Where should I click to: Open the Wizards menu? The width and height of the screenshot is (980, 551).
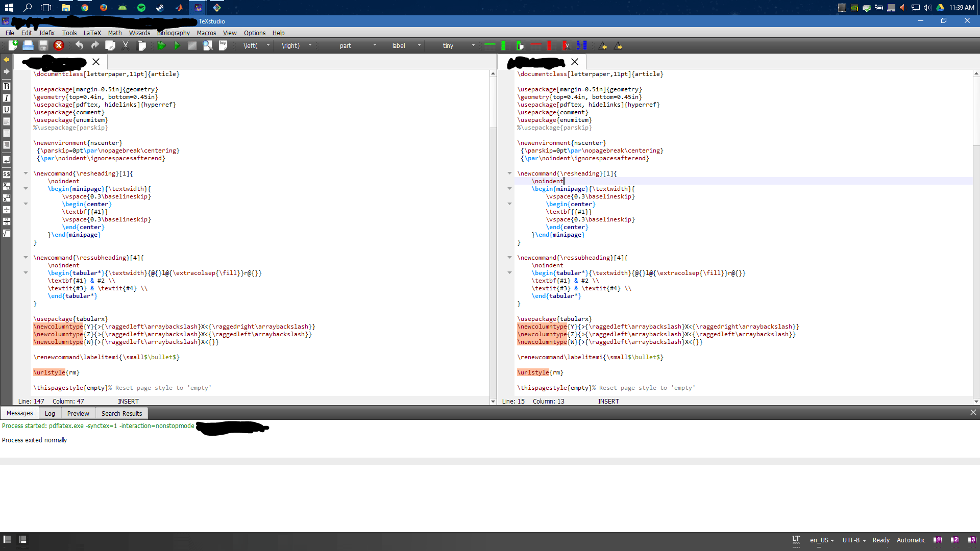coord(139,33)
